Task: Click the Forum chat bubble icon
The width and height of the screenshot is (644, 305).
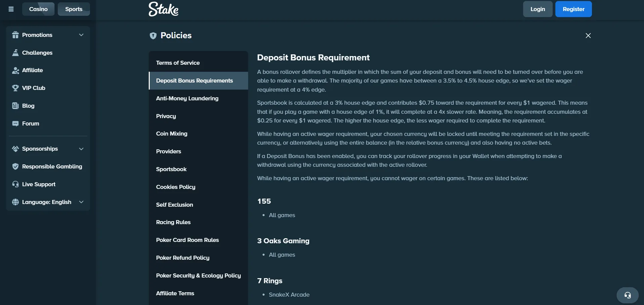Action: [x=15, y=123]
